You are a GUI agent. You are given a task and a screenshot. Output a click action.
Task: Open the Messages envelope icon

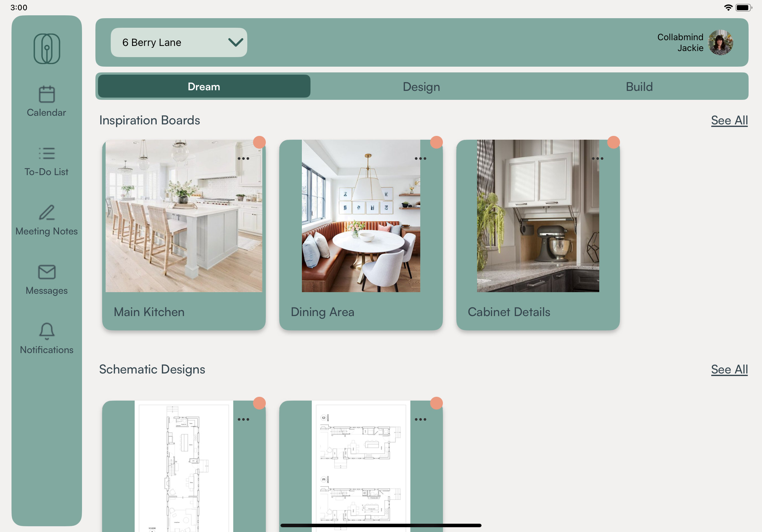coord(47,272)
